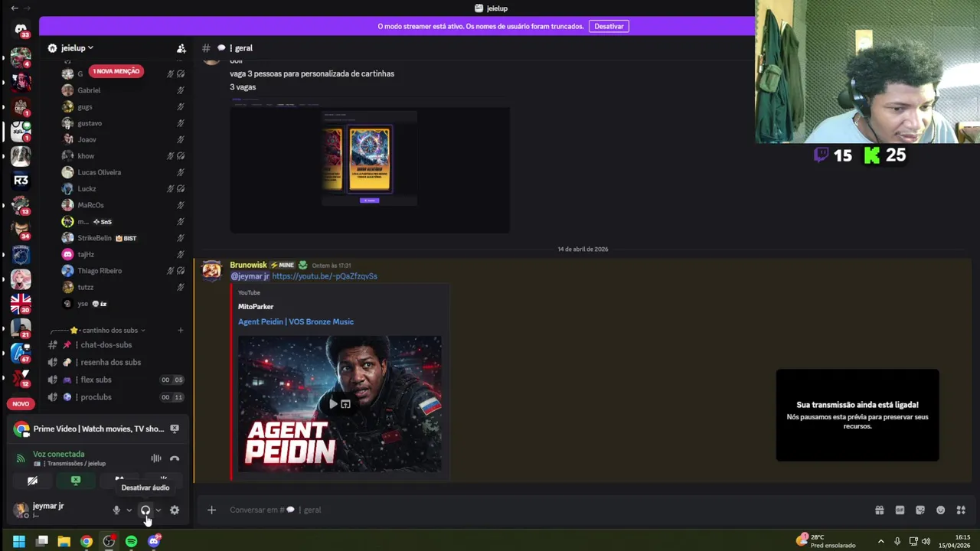This screenshot has width=980, height=551.
Task: Open Agent Peidin | VOS Bronze Music link
Action: [296, 322]
